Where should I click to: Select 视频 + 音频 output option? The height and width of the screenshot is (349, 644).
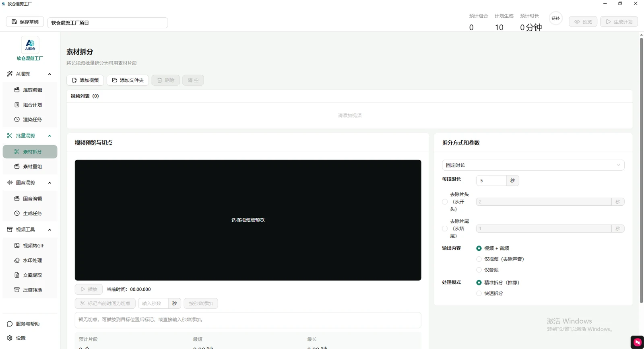click(479, 248)
